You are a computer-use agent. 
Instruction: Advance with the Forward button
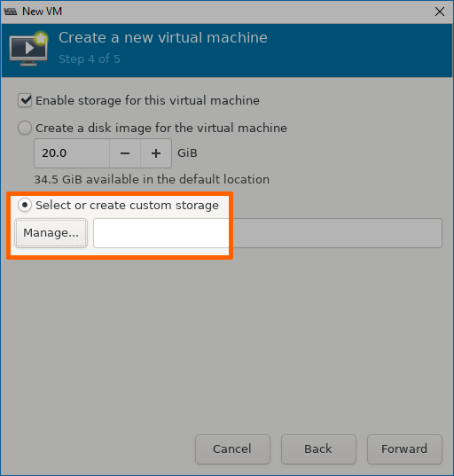coord(404,449)
